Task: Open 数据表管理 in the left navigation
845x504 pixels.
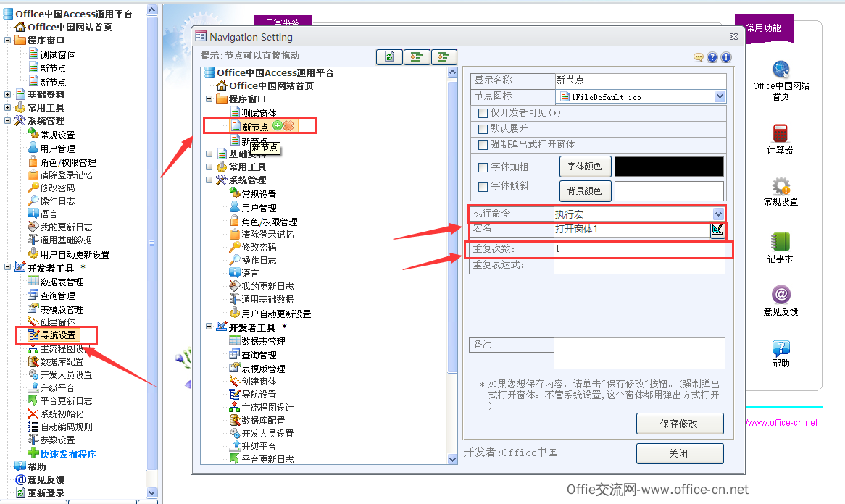Action: tap(62, 282)
